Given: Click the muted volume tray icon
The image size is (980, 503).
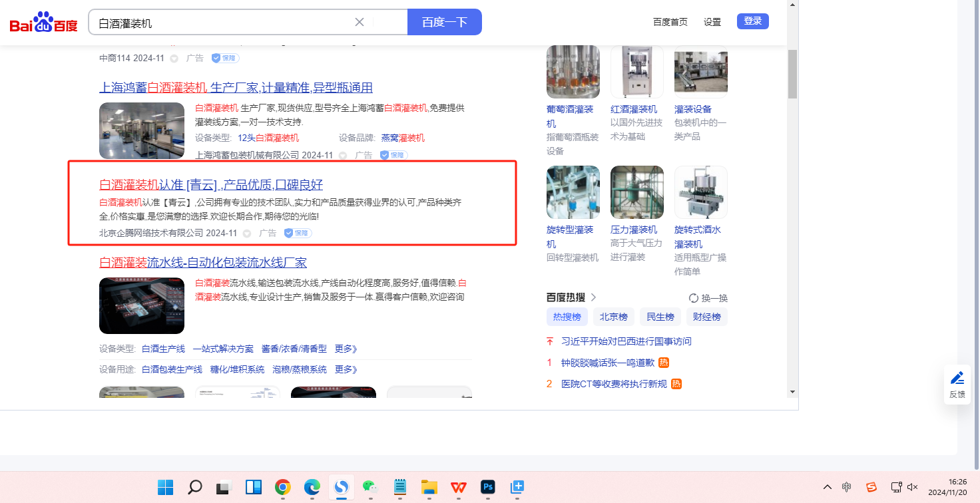Looking at the screenshot, I should (x=913, y=487).
